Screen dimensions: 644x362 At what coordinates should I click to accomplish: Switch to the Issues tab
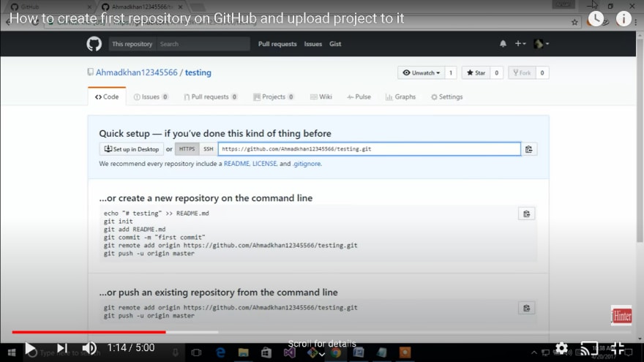tap(151, 97)
